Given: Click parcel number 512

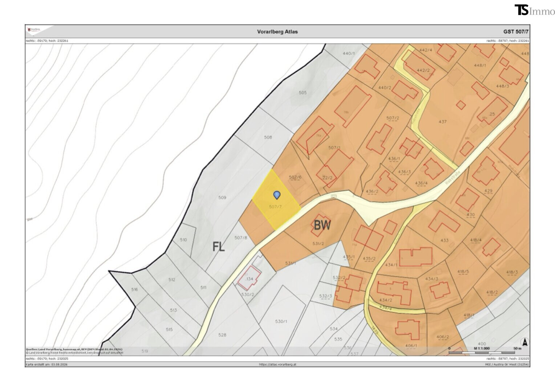Looking at the screenshot, I should pyautogui.click(x=172, y=279).
